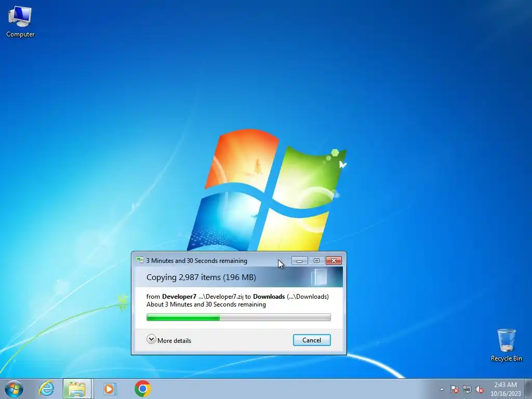The height and width of the screenshot is (399, 532).
Task: Click the Developer7 source name text
Action: [x=179, y=297]
